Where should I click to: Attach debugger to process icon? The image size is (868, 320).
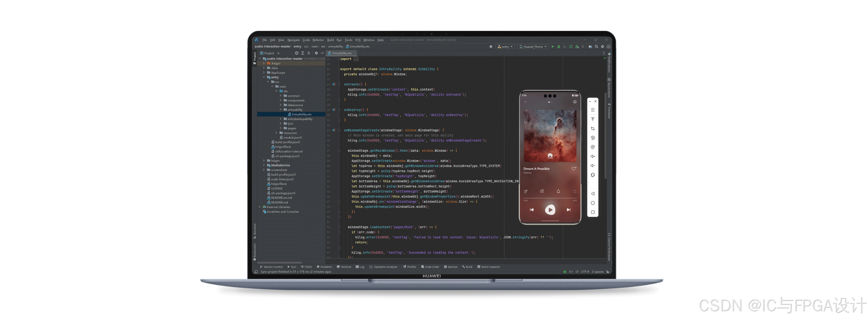click(577, 47)
